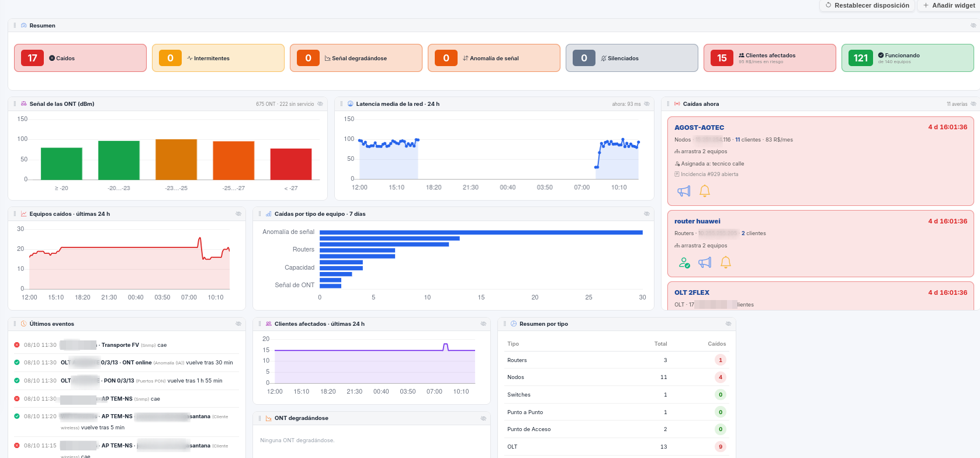The image size is (980, 458).
Task: Hide the Últimos eventos widget
Action: [238, 324]
